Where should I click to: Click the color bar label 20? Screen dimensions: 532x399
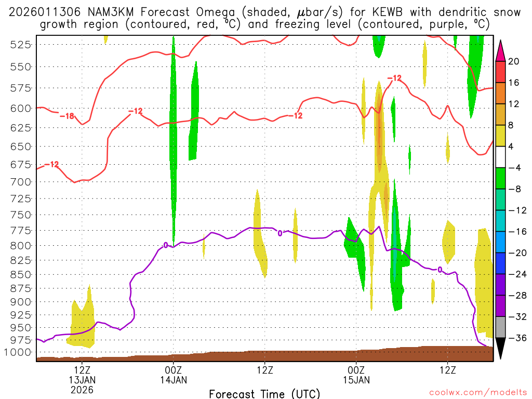pos(513,61)
